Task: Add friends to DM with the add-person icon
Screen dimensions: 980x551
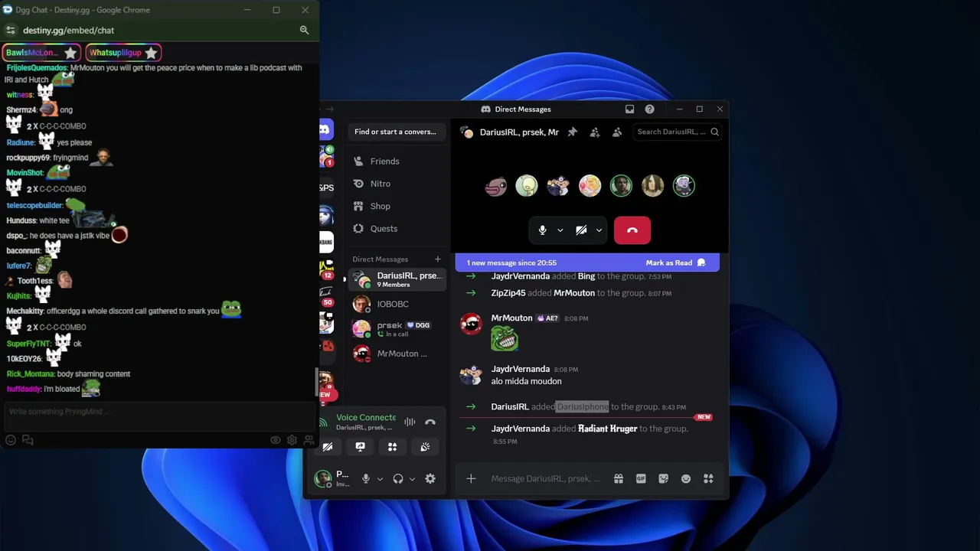Action: pos(595,132)
